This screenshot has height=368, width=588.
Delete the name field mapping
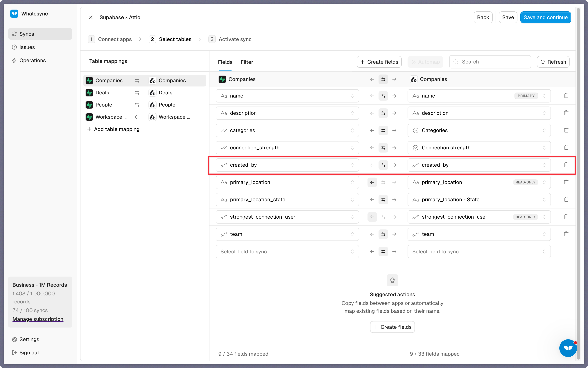pos(566,96)
